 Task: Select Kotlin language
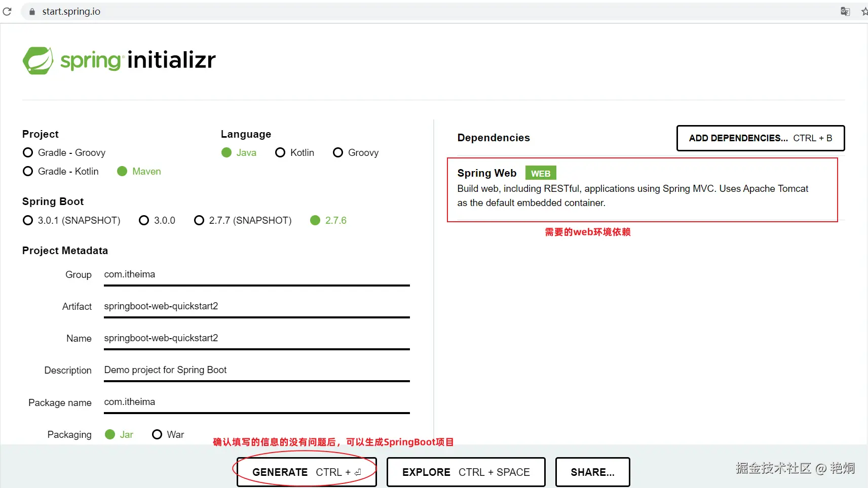coord(294,152)
